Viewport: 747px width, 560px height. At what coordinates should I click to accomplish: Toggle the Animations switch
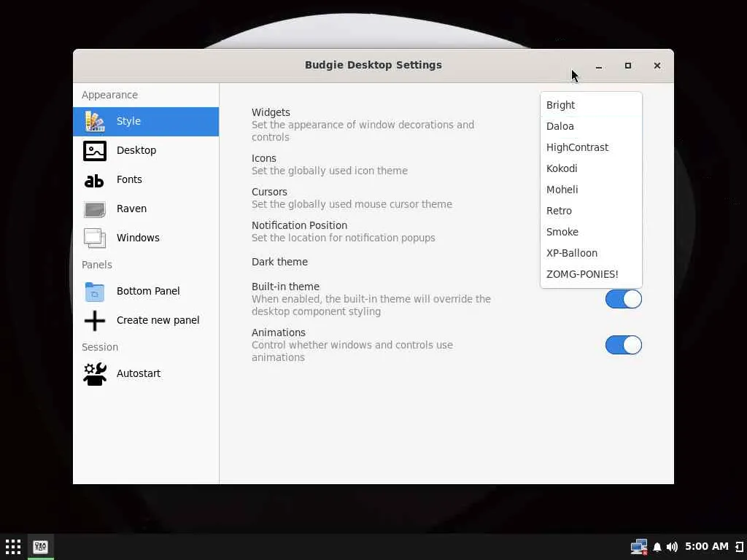click(624, 345)
